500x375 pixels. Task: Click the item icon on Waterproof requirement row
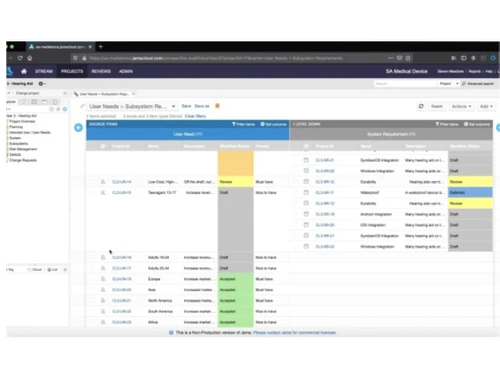pyautogui.click(x=306, y=192)
